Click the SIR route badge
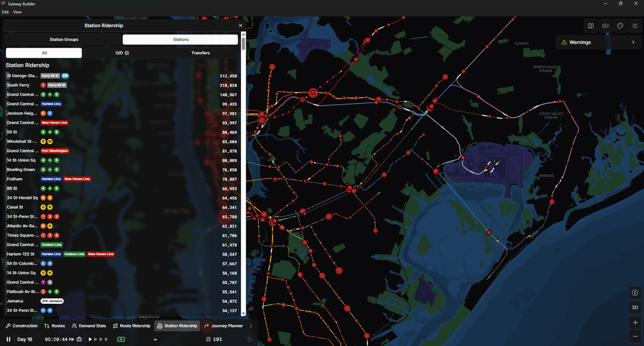 [x=65, y=76]
